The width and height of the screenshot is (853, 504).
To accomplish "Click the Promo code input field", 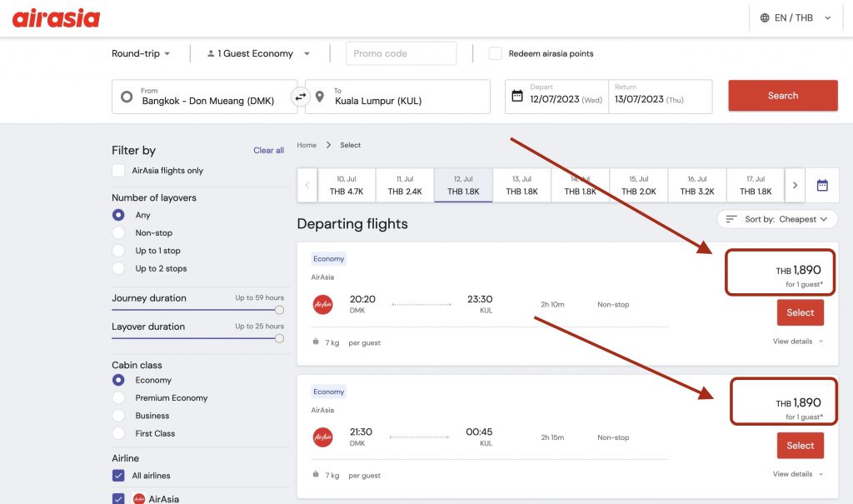I will (x=401, y=53).
